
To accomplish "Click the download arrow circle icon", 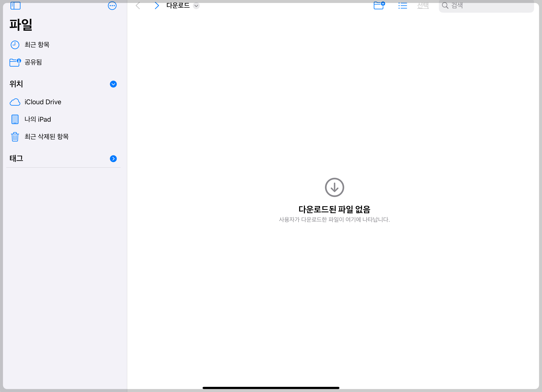I will tap(334, 187).
